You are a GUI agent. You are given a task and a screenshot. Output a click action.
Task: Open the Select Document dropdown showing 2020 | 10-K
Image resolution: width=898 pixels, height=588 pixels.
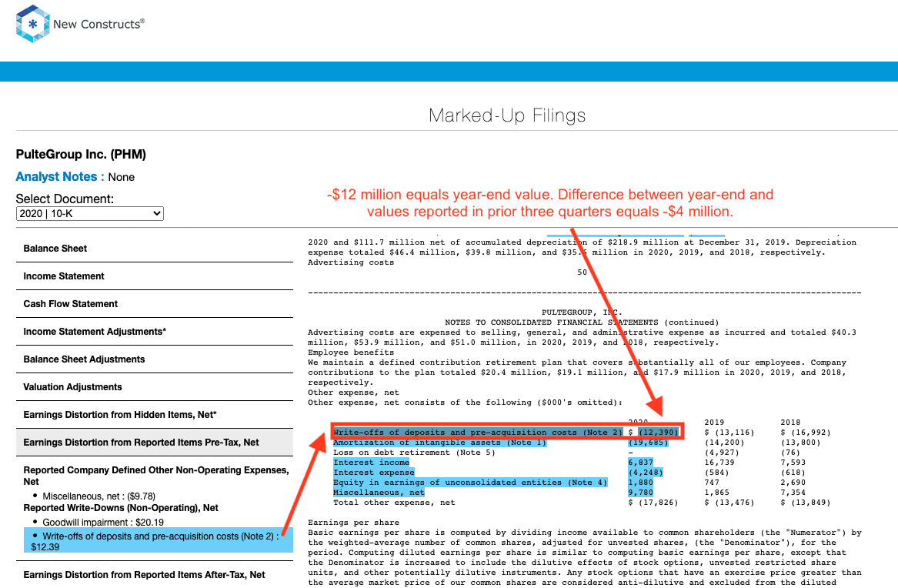90,213
